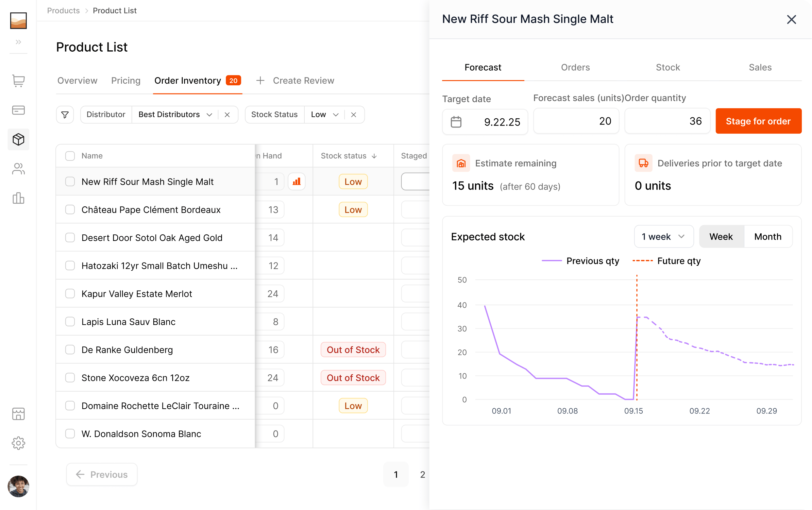Open the shopping cart sidebar icon
Screen dimensions: 812x510
coord(18,81)
